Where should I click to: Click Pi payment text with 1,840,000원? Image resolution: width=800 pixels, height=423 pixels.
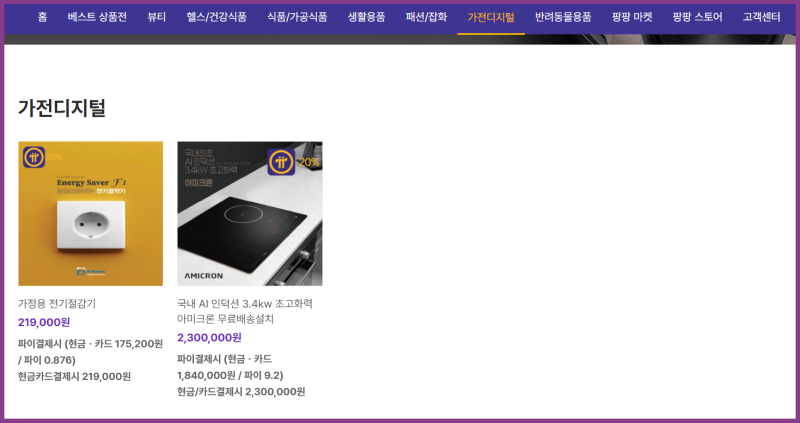pos(230,367)
